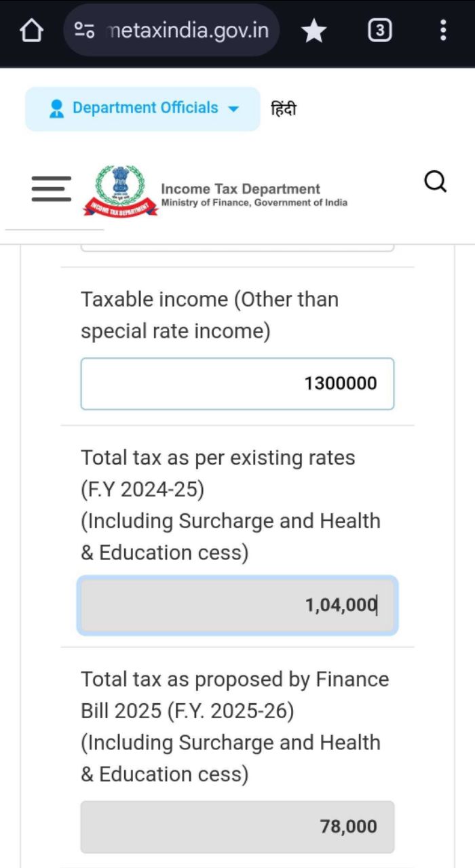Screen dimensions: 475x868
Task: Select the Department Officials label
Action: (145, 108)
